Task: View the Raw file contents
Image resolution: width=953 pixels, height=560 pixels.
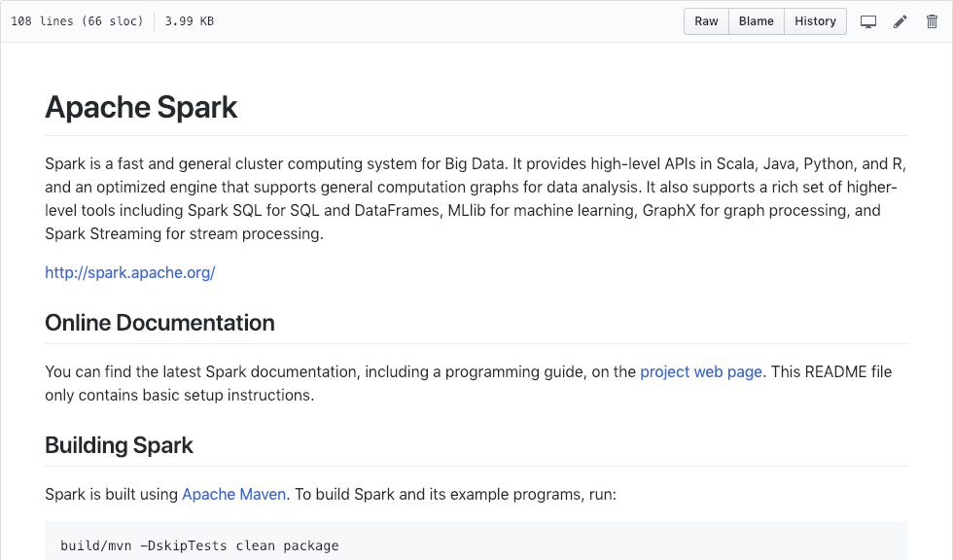Action: (706, 21)
